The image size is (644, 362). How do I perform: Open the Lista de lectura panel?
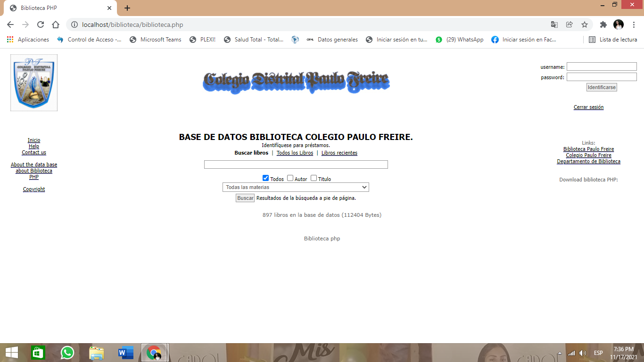(613, 40)
